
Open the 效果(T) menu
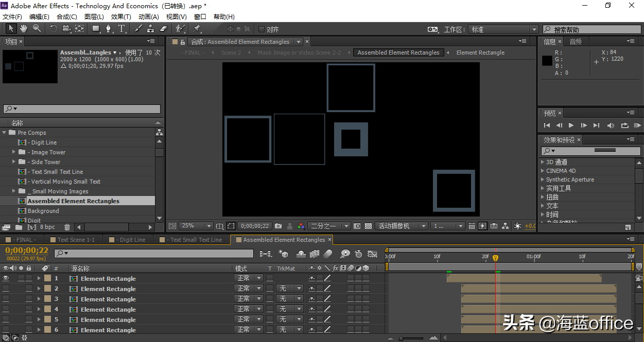pos(121,17)
